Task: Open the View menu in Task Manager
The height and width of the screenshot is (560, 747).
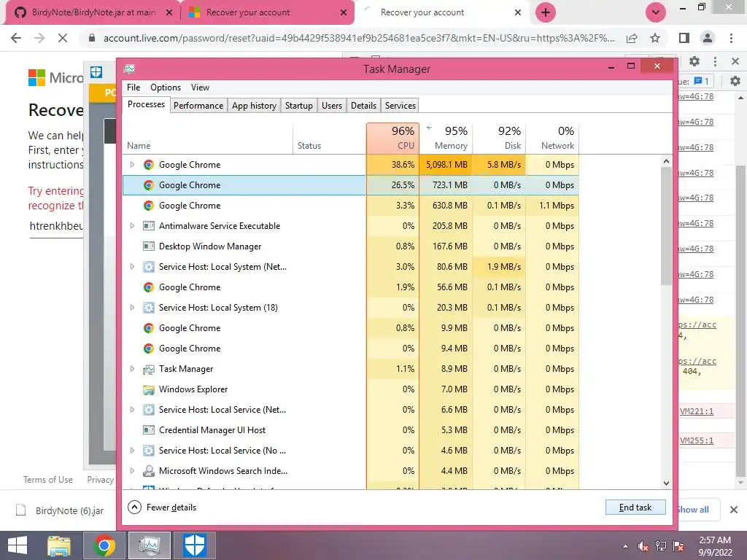Action: pos(200,87)
